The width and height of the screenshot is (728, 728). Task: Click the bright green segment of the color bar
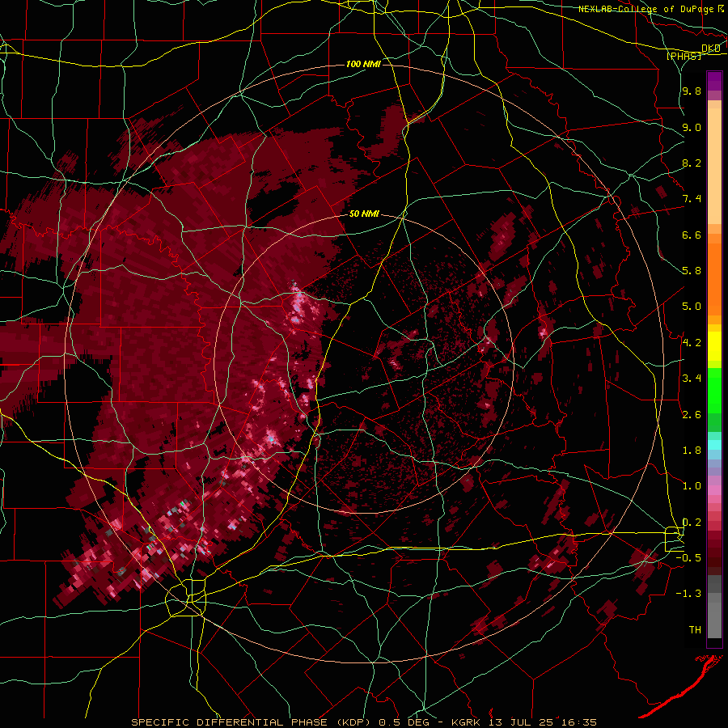pos(714,390)
